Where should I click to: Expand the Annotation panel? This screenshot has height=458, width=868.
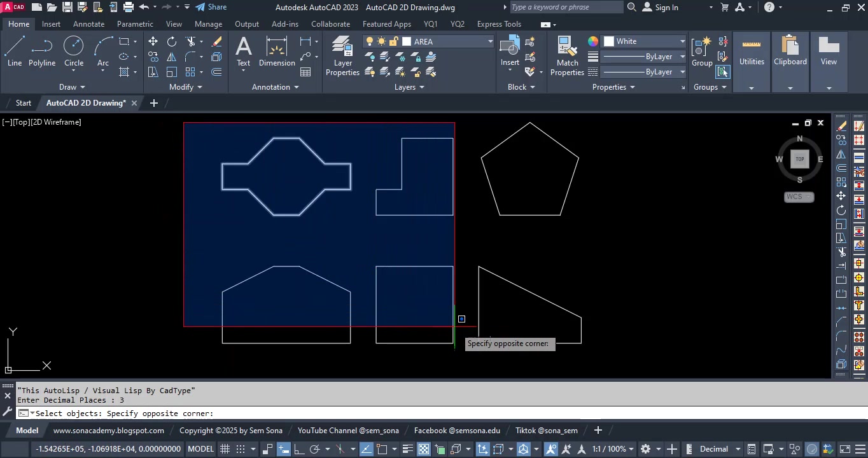pyautogui.click(x=276, y=87)
